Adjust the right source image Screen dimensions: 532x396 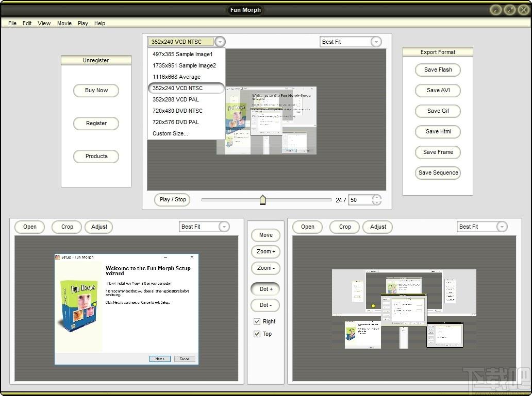tap(378, 227)
